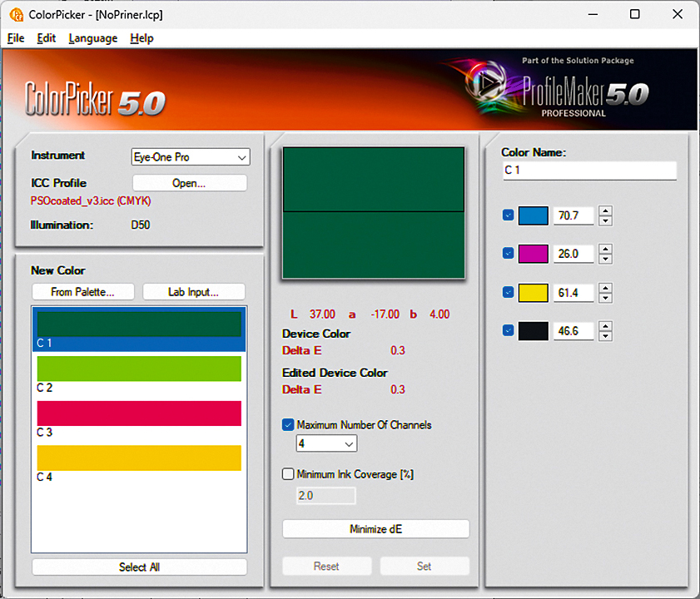Toggle the cyan channel checkbox
Viewport: 700px width, 599px height.
(508, 215)
